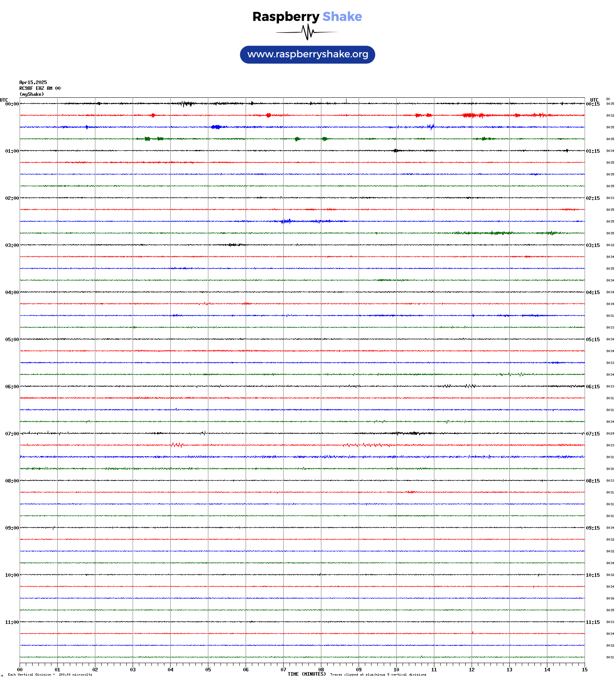The height and width of the screenshot is (680, 616).
Task: Click the 01:00 left time label
Action: 12,151
